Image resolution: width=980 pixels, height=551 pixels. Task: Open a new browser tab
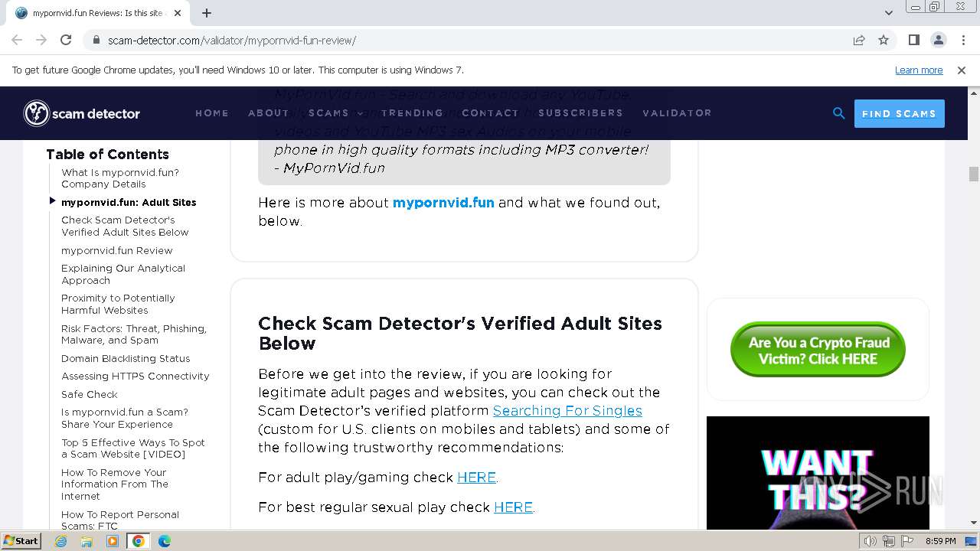click(x=207, y=13)
